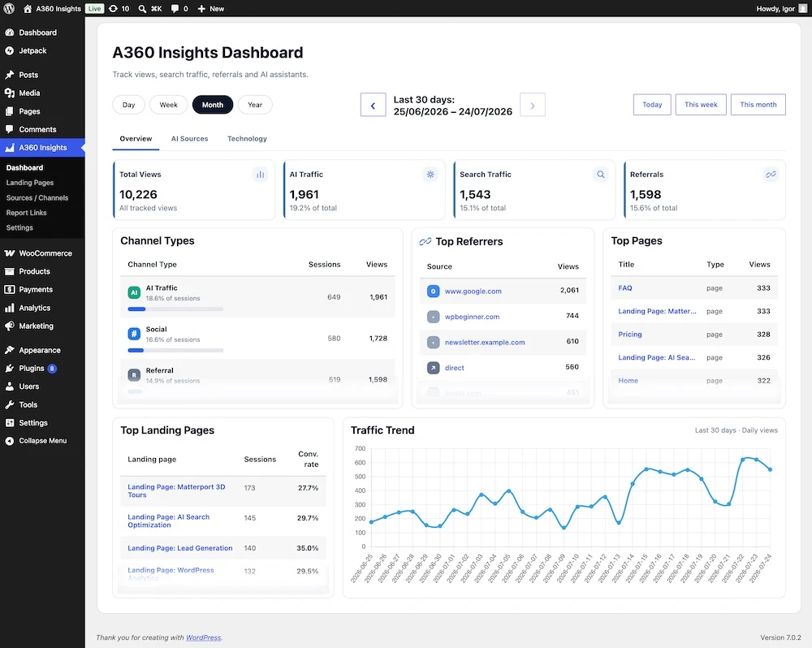
Task: Click the Today button
Action: tap(652, 105)
